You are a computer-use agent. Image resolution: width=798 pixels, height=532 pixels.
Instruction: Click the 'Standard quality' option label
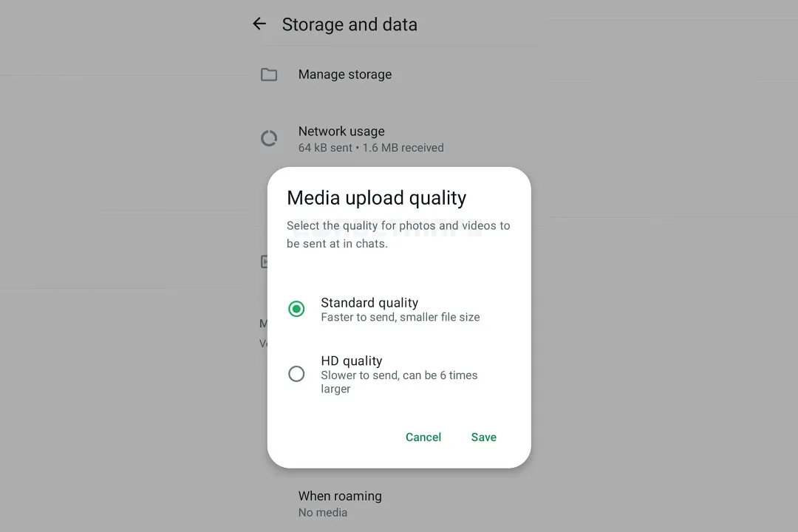[369, 303]
